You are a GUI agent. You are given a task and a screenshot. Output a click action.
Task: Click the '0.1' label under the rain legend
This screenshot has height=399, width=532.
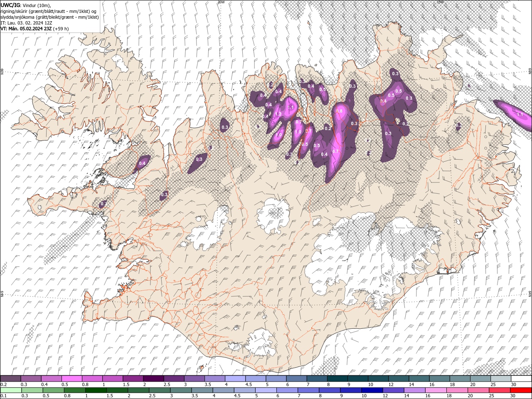(4, 396)
